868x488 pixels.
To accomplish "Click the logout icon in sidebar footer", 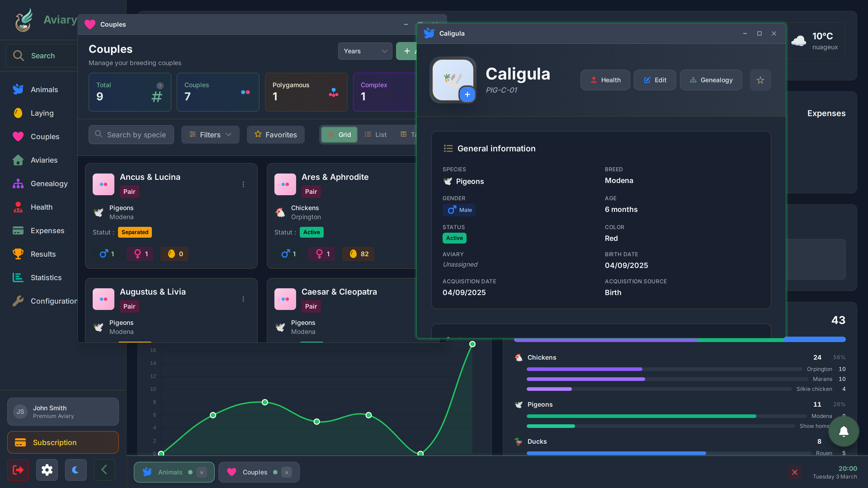I will 18,470.
